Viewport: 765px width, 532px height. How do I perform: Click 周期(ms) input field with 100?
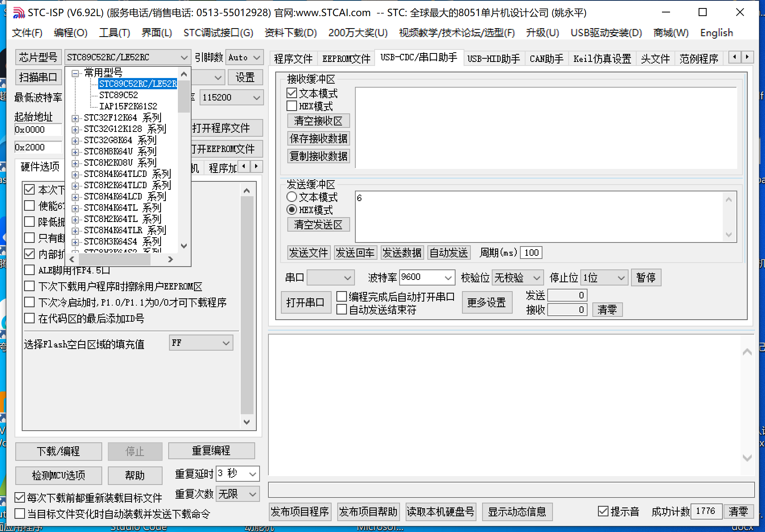click(531, 253)
